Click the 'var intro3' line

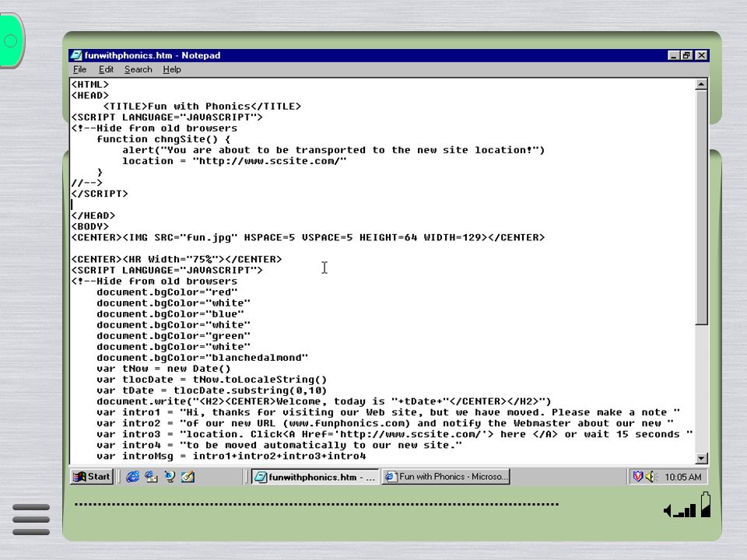click(x=395, y=435)
